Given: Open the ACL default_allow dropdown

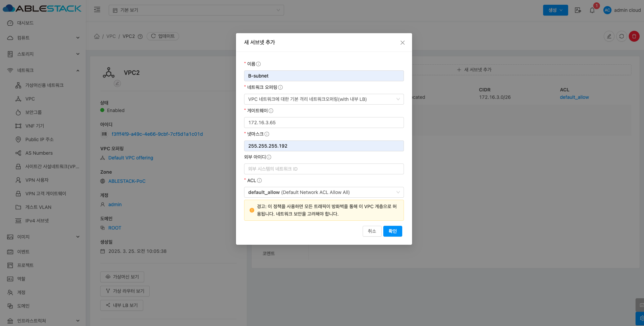Looking at the screenshot, I should click(324, 192).
